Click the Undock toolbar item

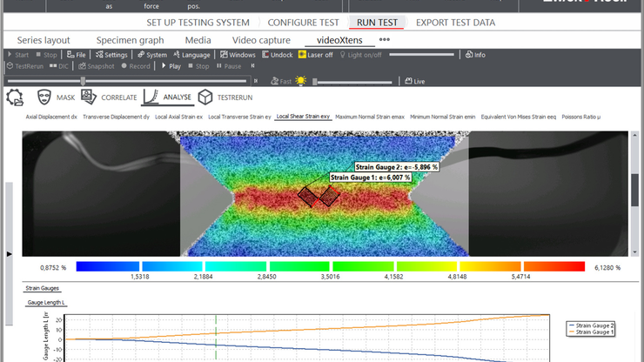point(277,55)
